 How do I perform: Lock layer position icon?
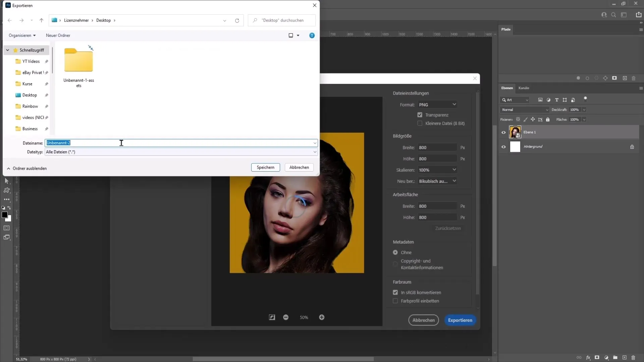coord(533,119)
